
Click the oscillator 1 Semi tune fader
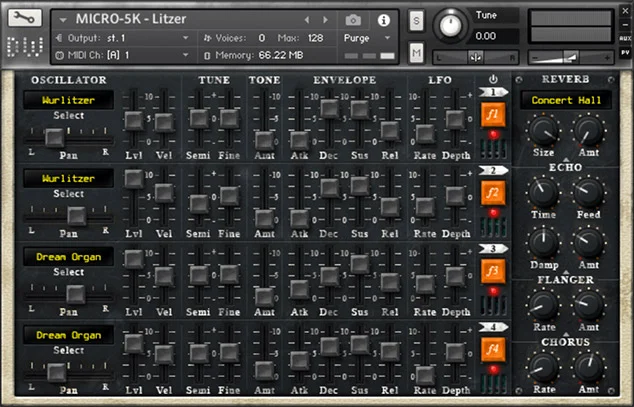coord(199,119)
